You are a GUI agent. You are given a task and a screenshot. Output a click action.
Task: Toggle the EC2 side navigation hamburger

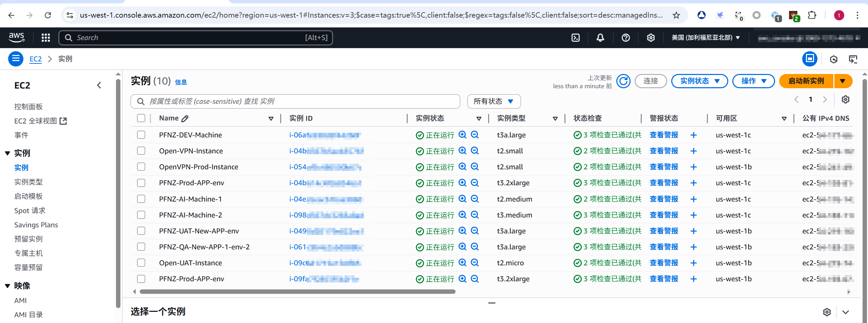[16, 59]
